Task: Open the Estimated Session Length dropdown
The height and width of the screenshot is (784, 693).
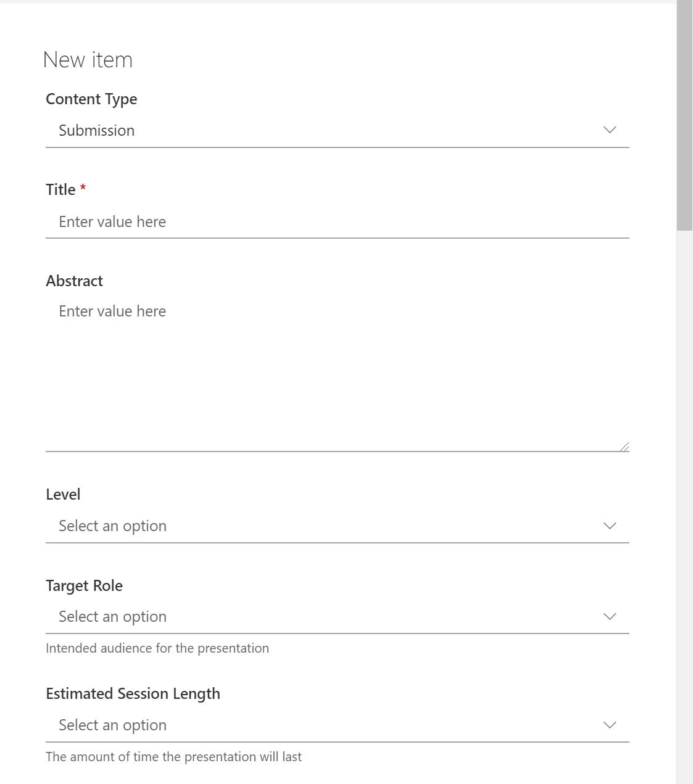Action: pyautogui.click(x=338, y=725)
